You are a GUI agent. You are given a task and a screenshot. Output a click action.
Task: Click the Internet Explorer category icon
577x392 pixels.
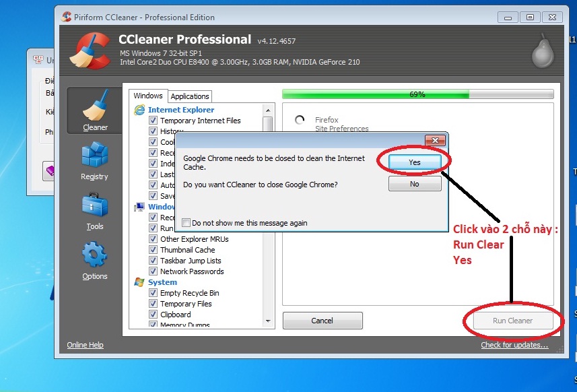(139, 110)
